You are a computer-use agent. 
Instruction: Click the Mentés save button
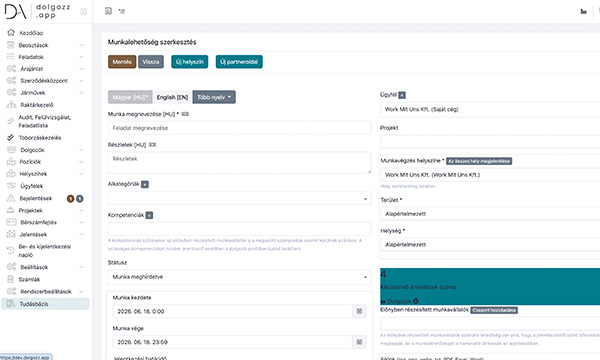pos(122,62)
